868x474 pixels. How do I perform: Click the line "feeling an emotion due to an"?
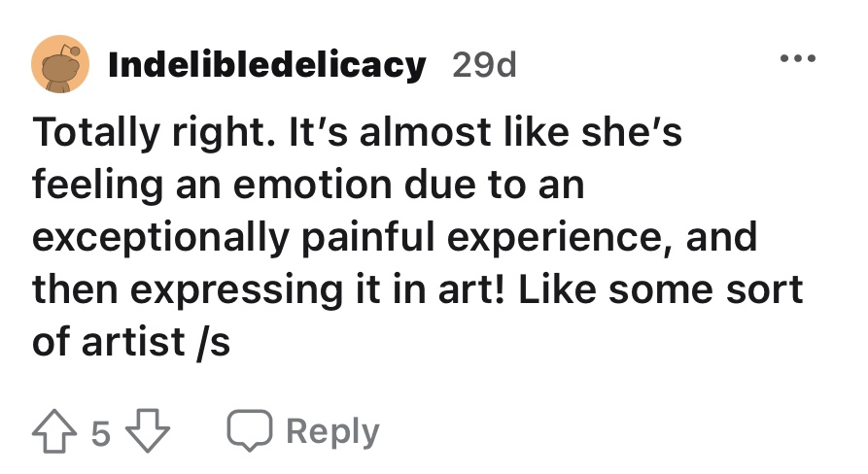tap(308, 186)
